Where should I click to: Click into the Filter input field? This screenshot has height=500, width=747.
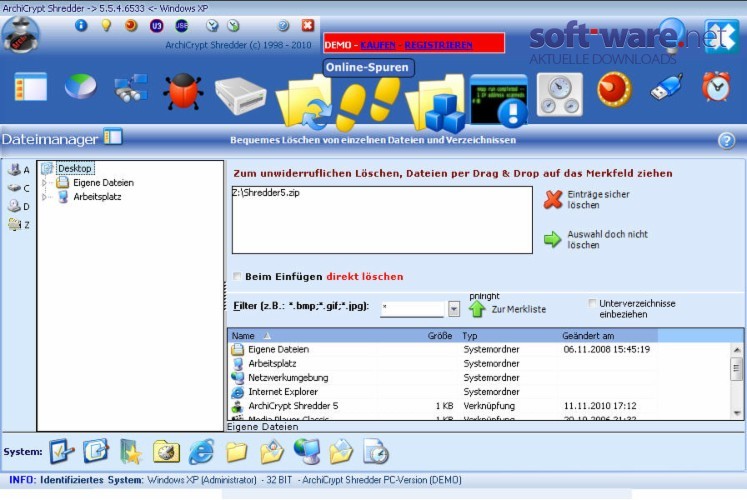(x=412, y=308)
